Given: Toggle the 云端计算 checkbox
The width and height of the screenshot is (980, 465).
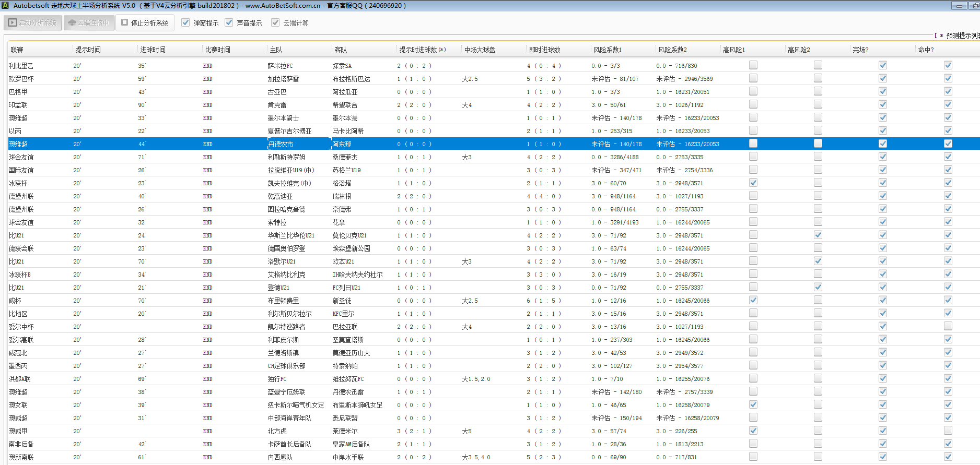Looking at the screenshot, I should pyautogui.click(x=275, y=22).
